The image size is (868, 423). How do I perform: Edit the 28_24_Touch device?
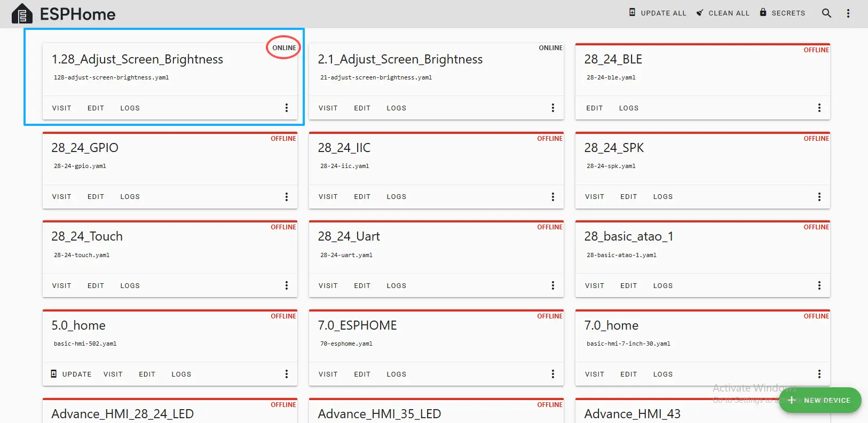point(96,286)
